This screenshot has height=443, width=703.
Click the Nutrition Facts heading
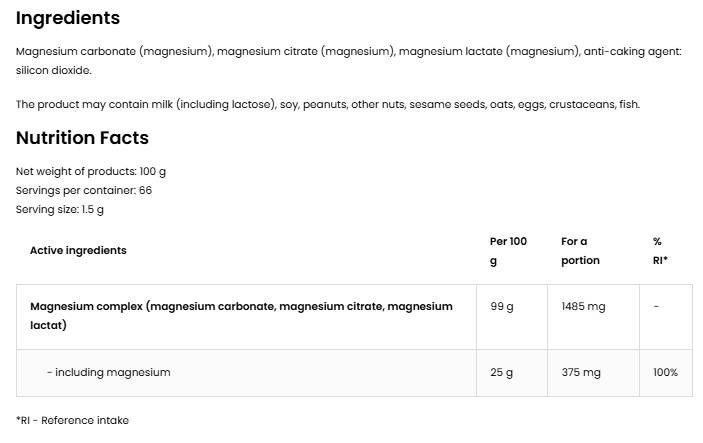point(82,138)
